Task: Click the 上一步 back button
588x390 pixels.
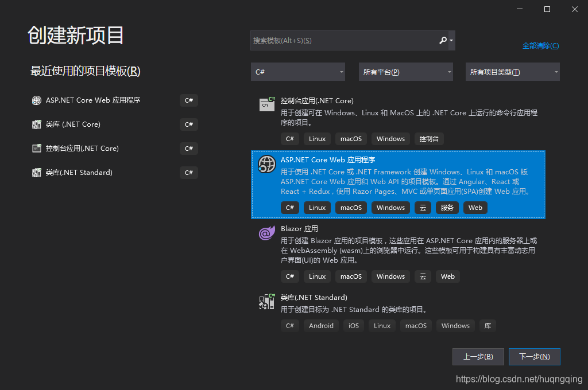Action: pyautogui.click(x=478, y=357)
